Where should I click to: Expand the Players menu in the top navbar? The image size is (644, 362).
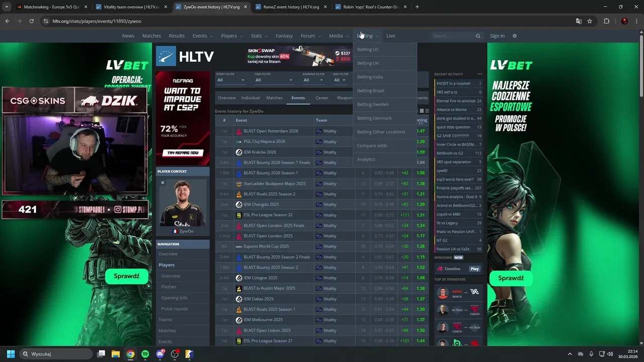pos(232,36)
